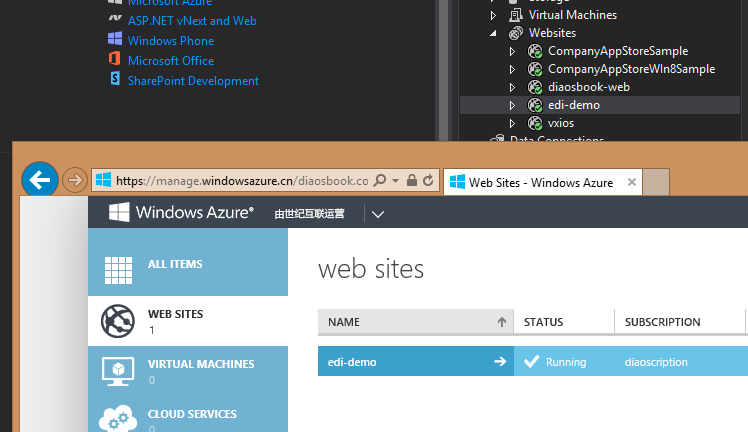Click the Virtual Machines server icon
The image size is (748, 432).
pyautogui.click(x=516, y=15)
